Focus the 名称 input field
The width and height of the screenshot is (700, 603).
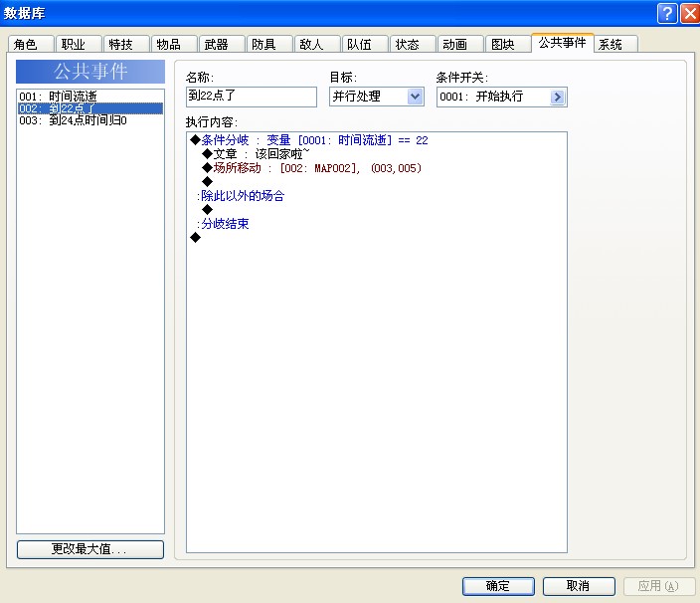pyautogui.click(x=252, y=97)
